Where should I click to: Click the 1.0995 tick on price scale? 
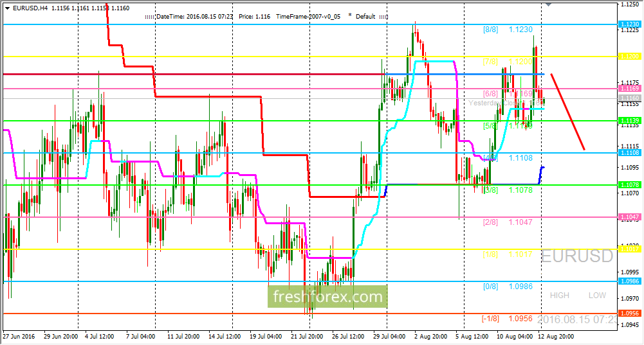[x=630, y=272]
